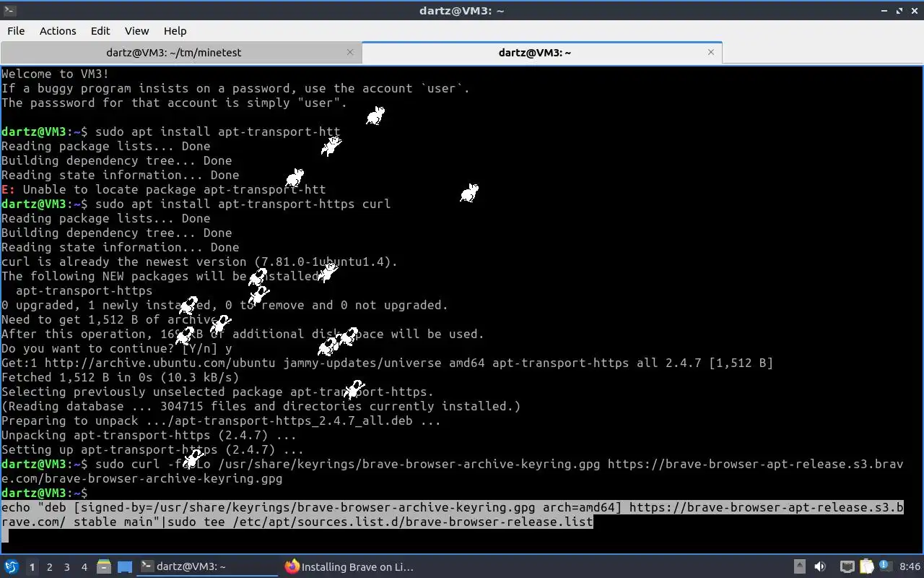The height and width of the screenshot is (578, 924).
Task: Click the 'Welcome to VM3!' line
Action: (56, 74)
